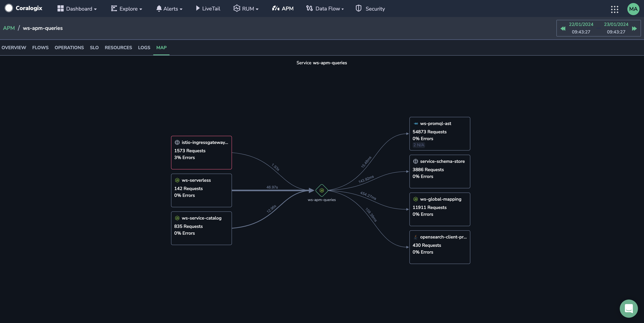Select the ws-global-mapping node title
This screenshot has width=644, height=323.
(x=440, y=199)
